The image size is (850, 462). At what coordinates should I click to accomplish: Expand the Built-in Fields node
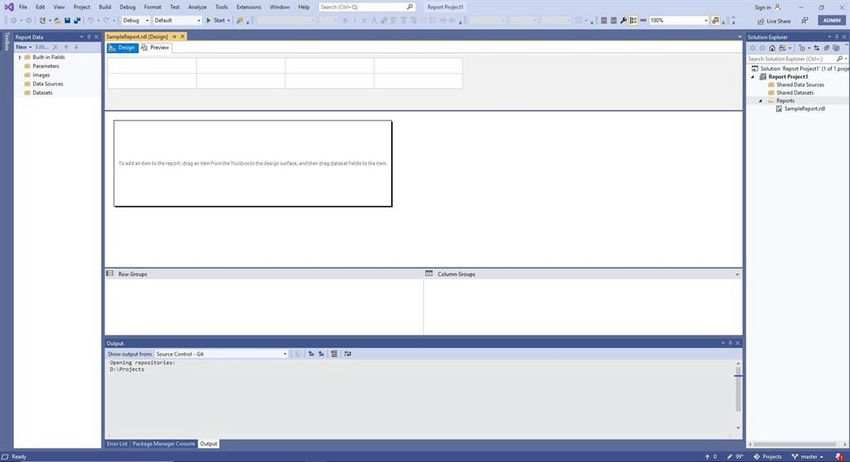20,57
